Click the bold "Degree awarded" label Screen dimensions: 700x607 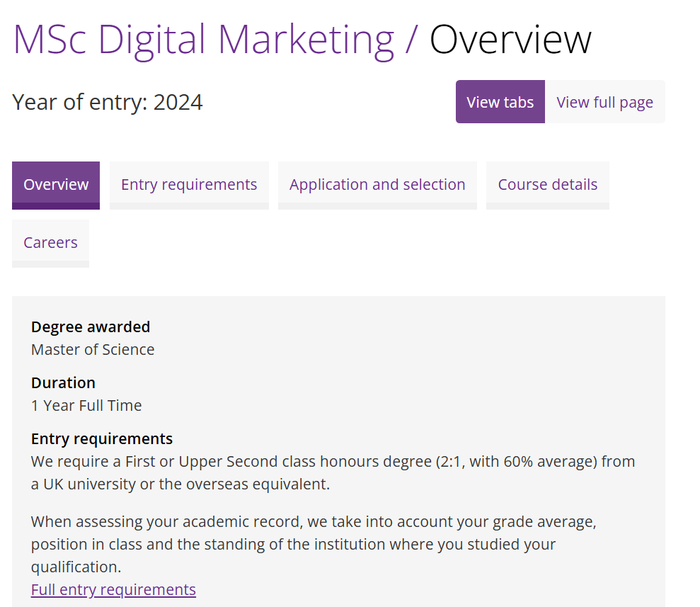(91, 327)
